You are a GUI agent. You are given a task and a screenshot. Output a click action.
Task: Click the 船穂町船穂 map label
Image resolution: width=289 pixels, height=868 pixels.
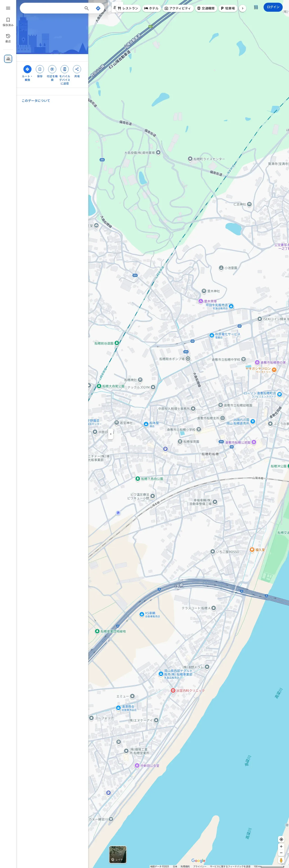pos(210,454)
